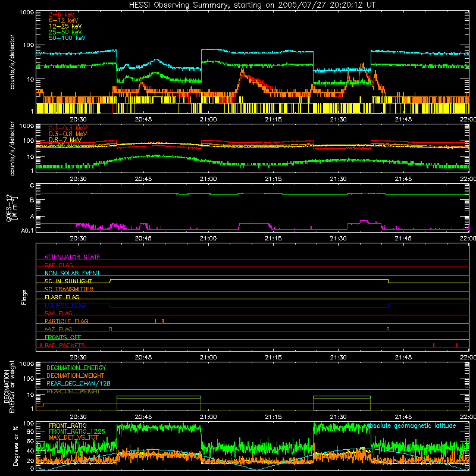The height and width of the screenshot is (476, 476).
Task: Select the cyan 50-100 keV legend label
Action: click(x=67, y=37)
